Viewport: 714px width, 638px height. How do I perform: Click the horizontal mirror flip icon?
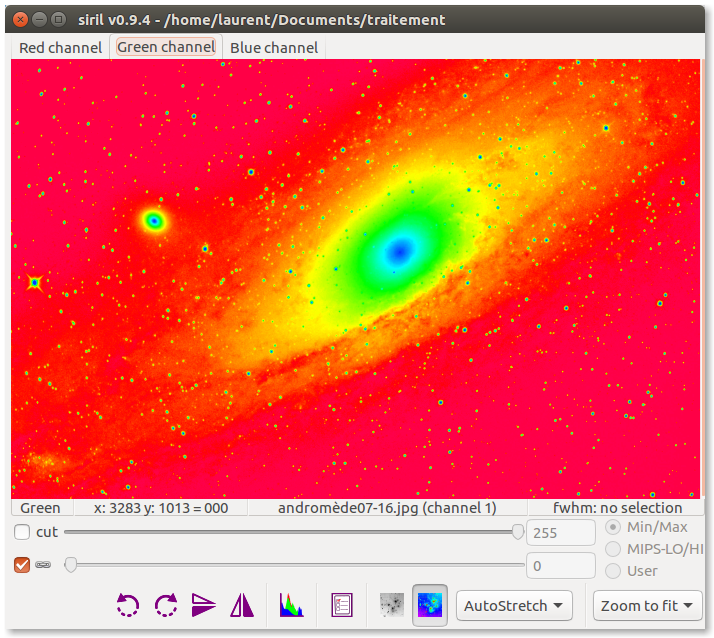pyautogui.click(x=242, y=605)
